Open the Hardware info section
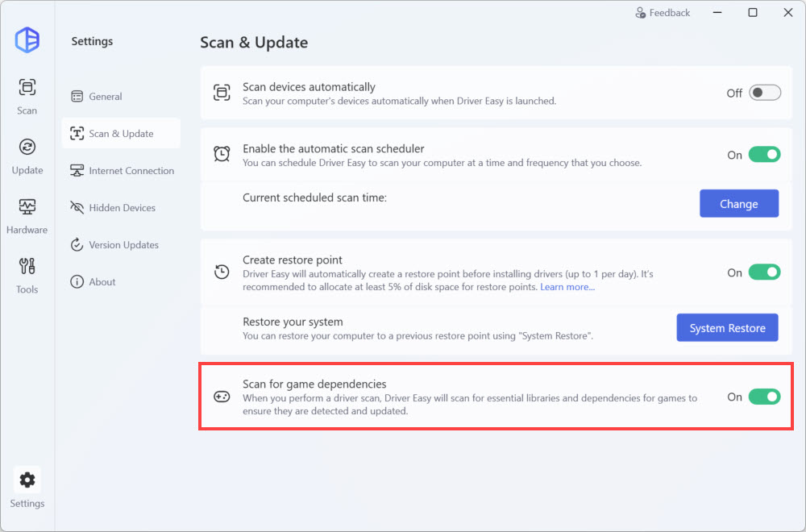 click(27, 215)
